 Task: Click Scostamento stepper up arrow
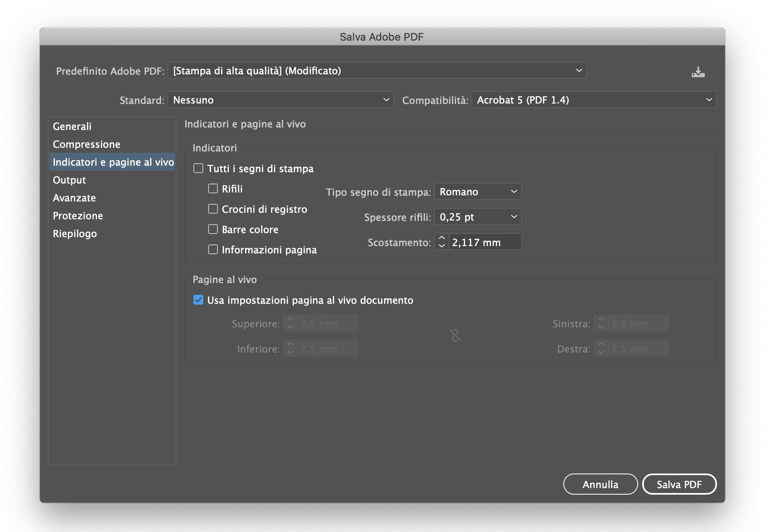click(x=441, y=238)
